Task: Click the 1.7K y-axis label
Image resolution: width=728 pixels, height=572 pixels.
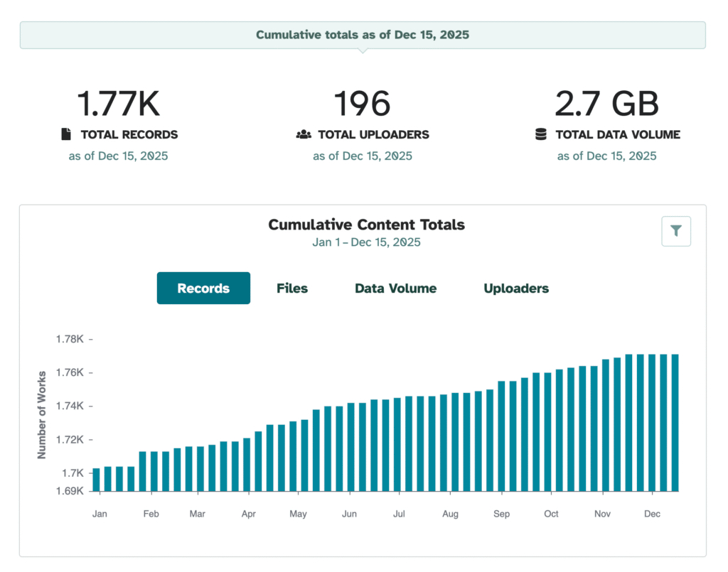Action: [x=73, y=473]
